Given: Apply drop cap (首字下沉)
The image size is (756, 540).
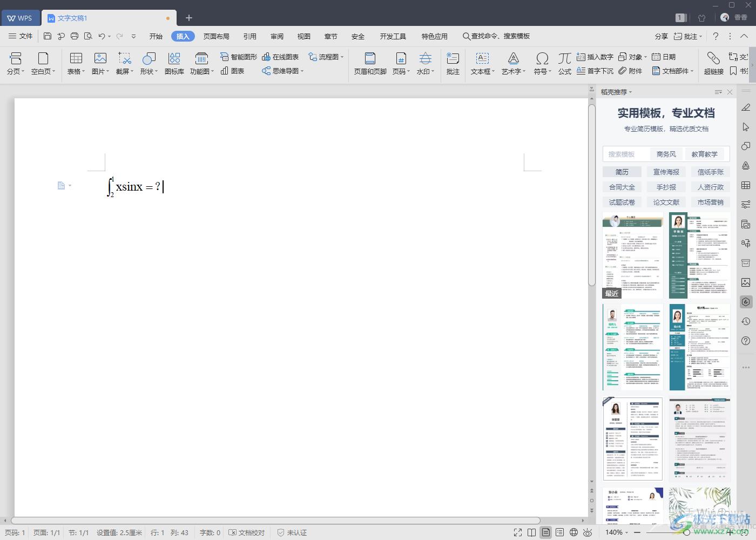Looking at the screenshot, I should point(595,71).
